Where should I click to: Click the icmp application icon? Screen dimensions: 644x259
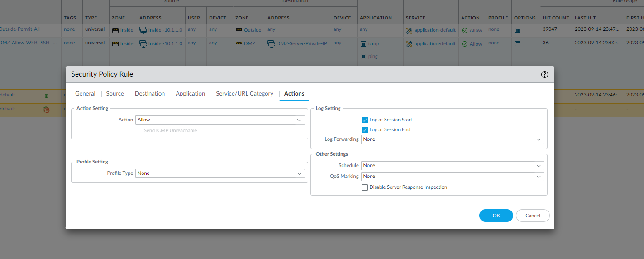363,44
